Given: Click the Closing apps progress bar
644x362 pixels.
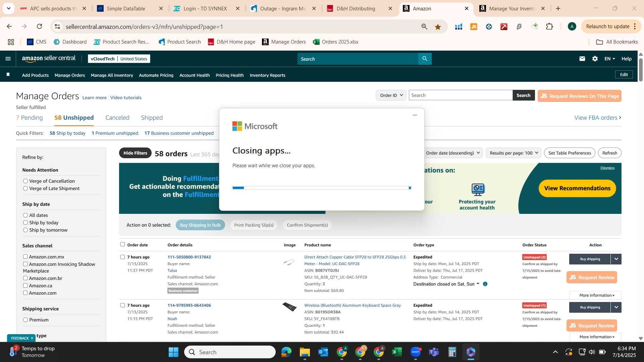Looking at the screenshot, I should click(322, 188).
